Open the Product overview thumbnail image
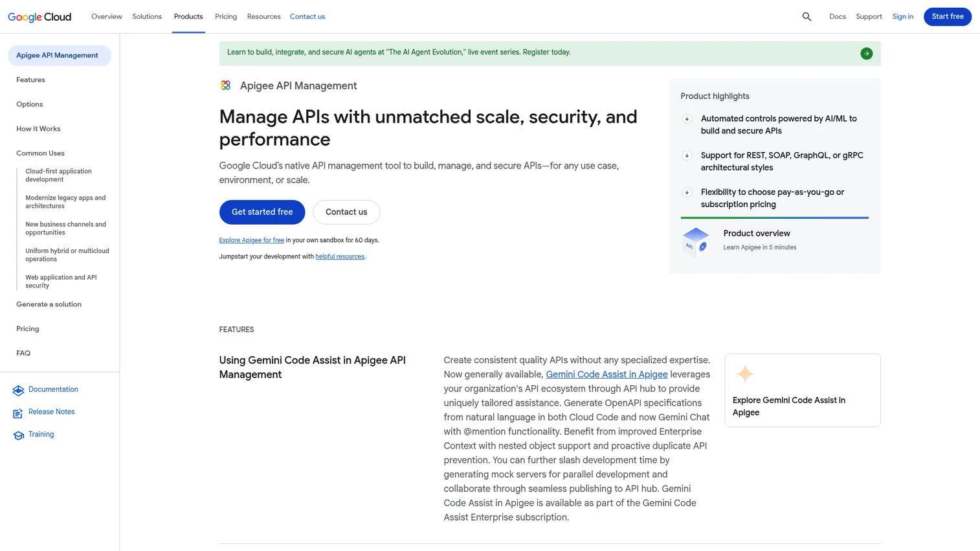Image resolution: width=980 pixels, height=551 pixels. 696,242
